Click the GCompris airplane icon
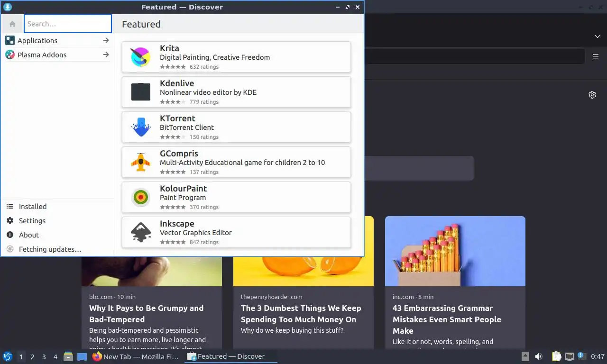Image resolution: width=607 pixels, height=364 pixels. (x=141, y=162)
